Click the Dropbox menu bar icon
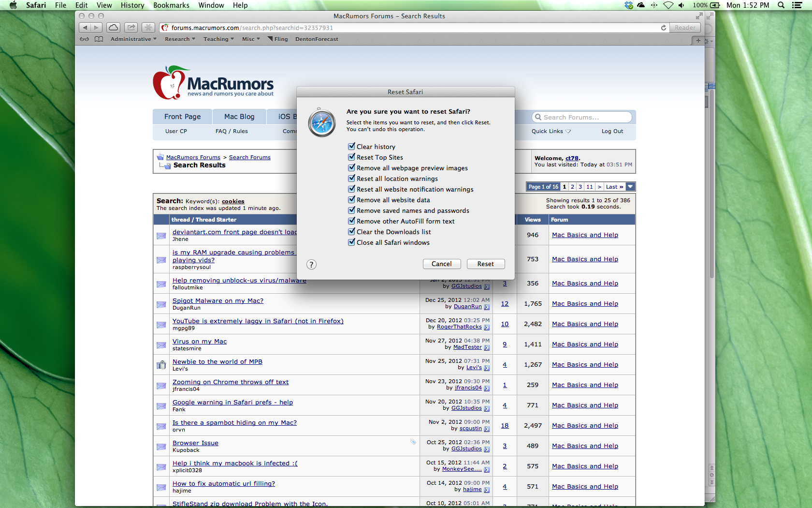 coord(628,5)
